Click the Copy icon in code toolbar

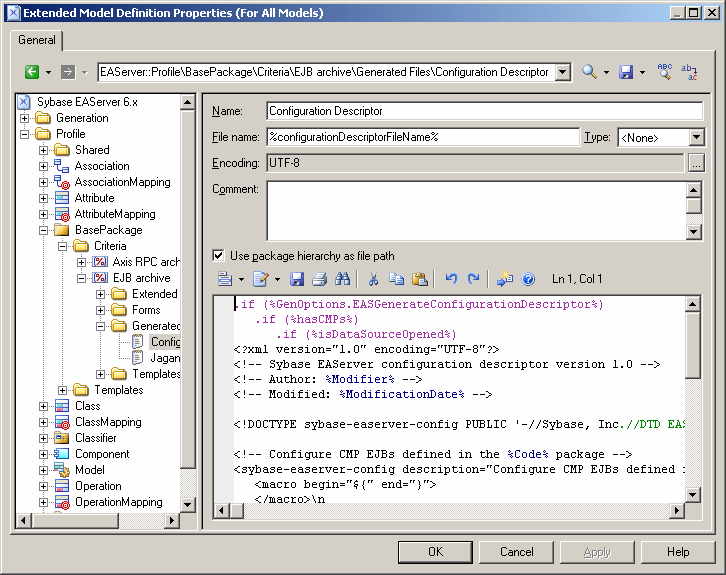[x=396, y=279]
